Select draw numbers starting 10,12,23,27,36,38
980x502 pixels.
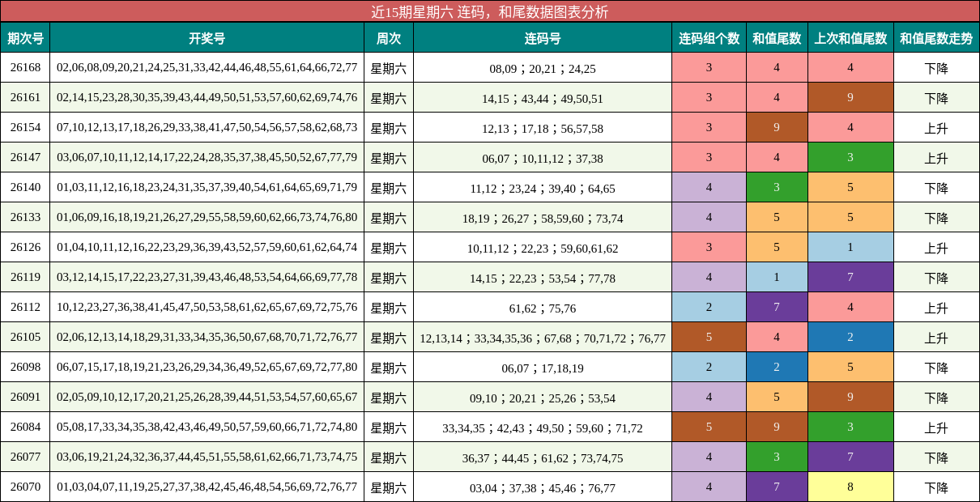click(207, 307)
